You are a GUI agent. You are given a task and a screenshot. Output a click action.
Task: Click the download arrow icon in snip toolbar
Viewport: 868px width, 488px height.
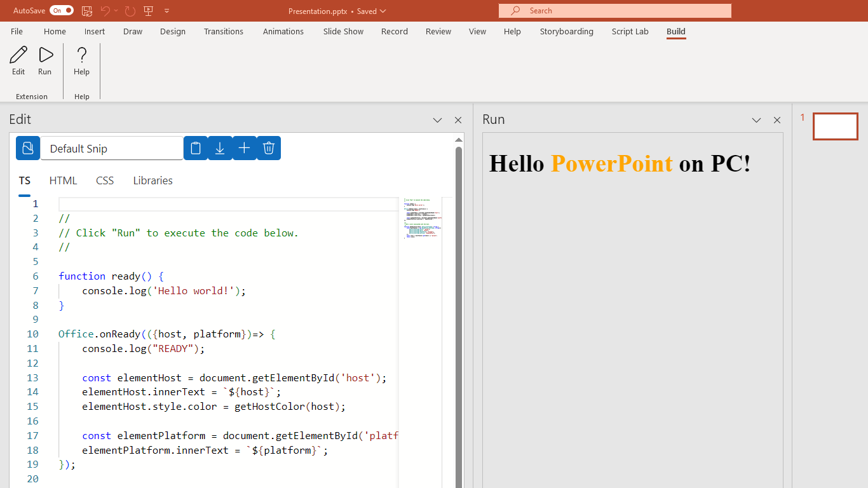(220, 148)
